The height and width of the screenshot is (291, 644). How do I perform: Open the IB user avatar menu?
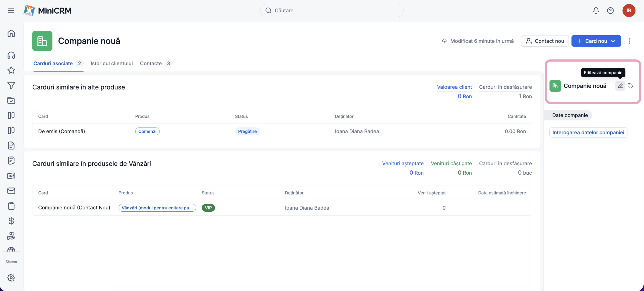coord(629,11)
